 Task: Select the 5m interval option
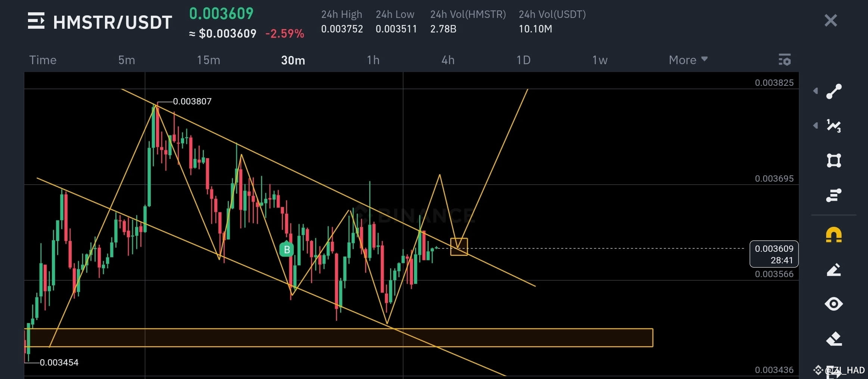(x=126, y=60)
